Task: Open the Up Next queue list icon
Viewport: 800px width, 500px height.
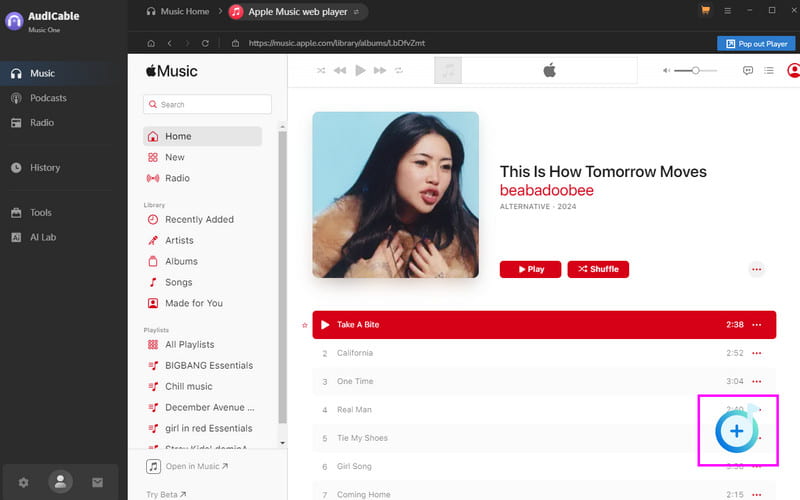Action: click(769, 71)
